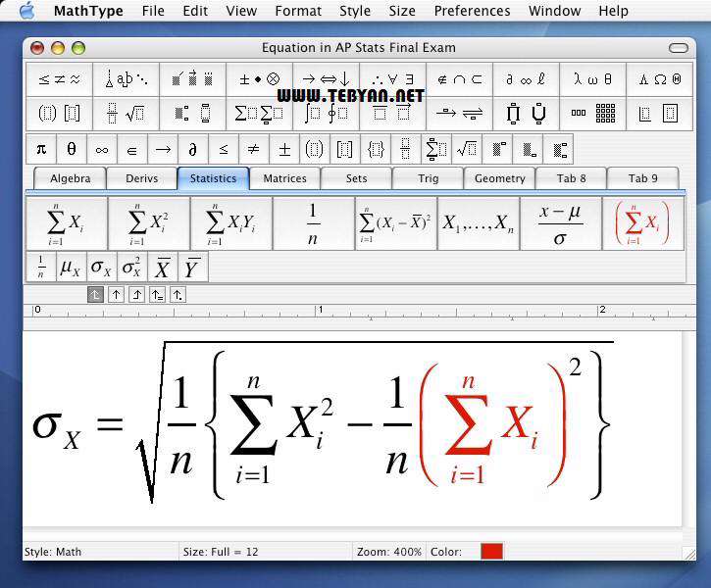This screenshot has height=588, width=711.
Task: Insert the sum of X squared expression
Action: click(x=149, y=223)
